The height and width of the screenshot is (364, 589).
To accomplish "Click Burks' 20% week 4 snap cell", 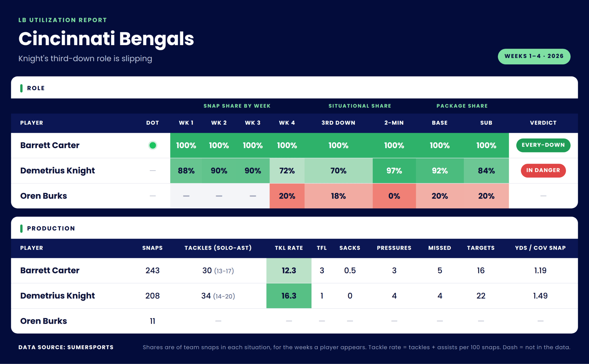I will click(x=287, y=196).
